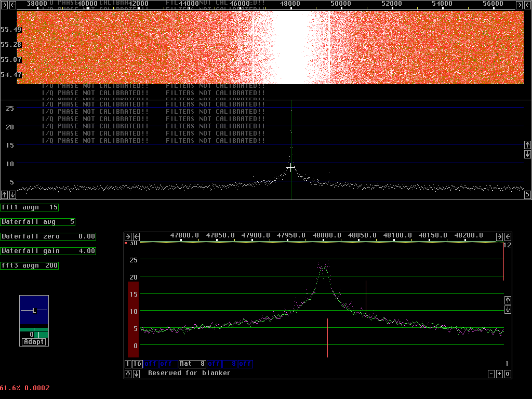The image size is (532, 399).
Task: Click the '5' box at wide spectrum's bottom-right
Action: pyautogui.click(x=527, y=194)
